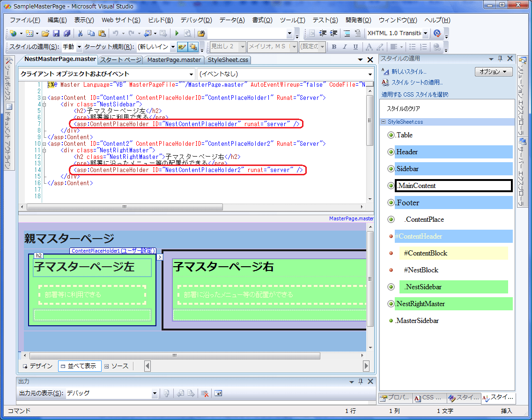Open the ツール(T) menu
This screenshot has height=420, width=532.
click(x=293, y=20)
